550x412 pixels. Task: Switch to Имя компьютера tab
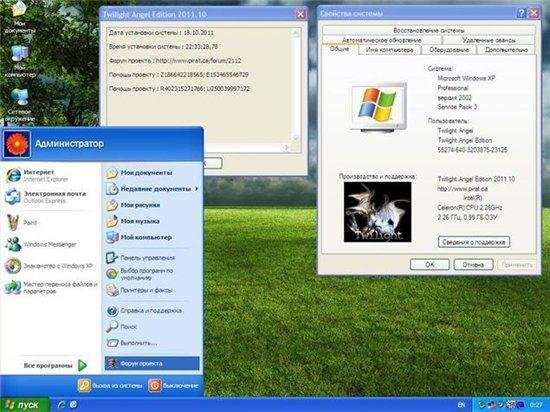pyautogui.click(x=389, y=50)
